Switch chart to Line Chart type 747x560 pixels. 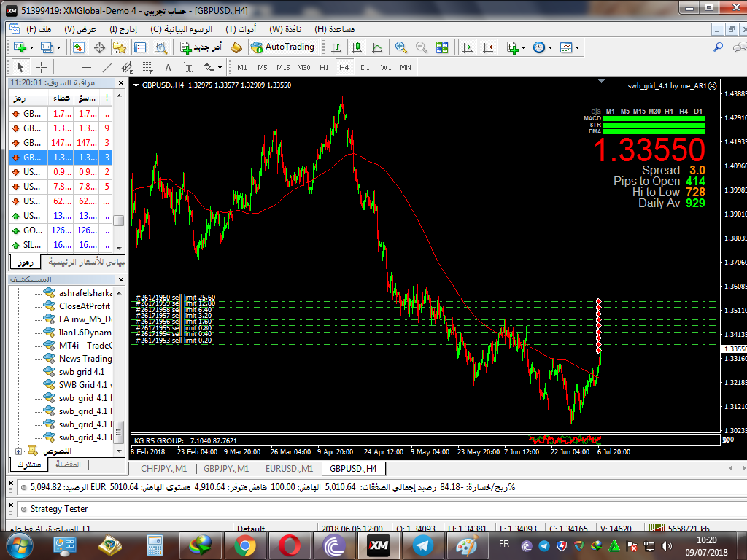pos(377,47)
